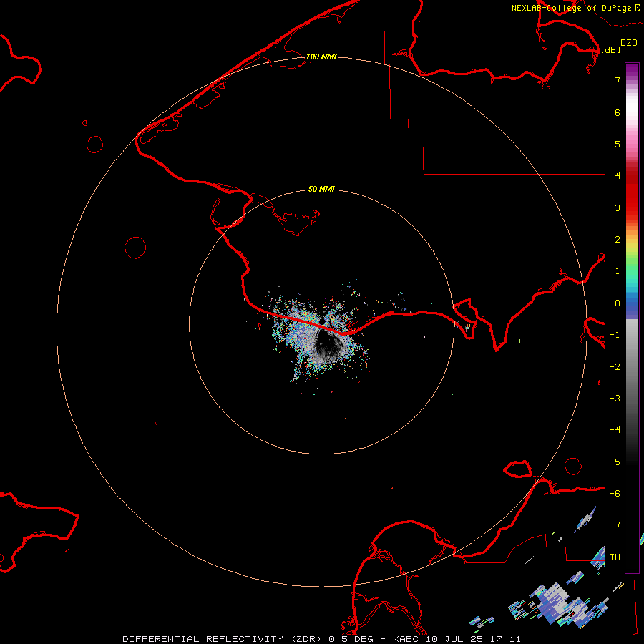The image size is (644, 644).
Task: Click the -5 dB value on the scale
Action: coord(615,462)
